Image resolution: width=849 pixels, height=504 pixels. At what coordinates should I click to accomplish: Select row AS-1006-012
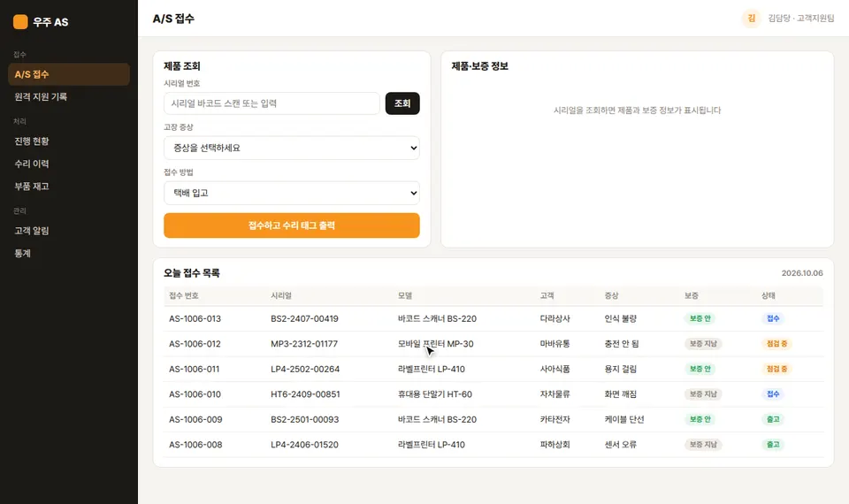[493, 344]
